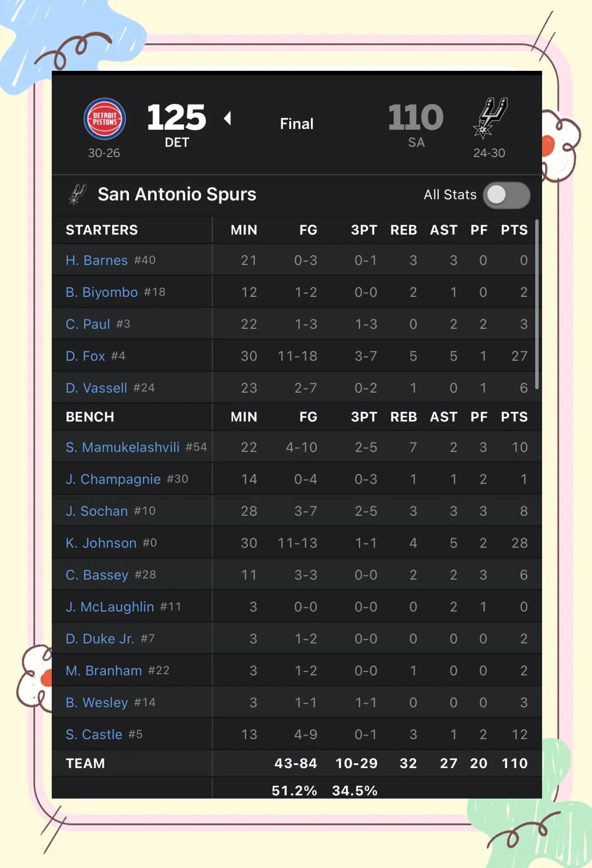Click the SA team abbreviation

[x=416, y=143]
